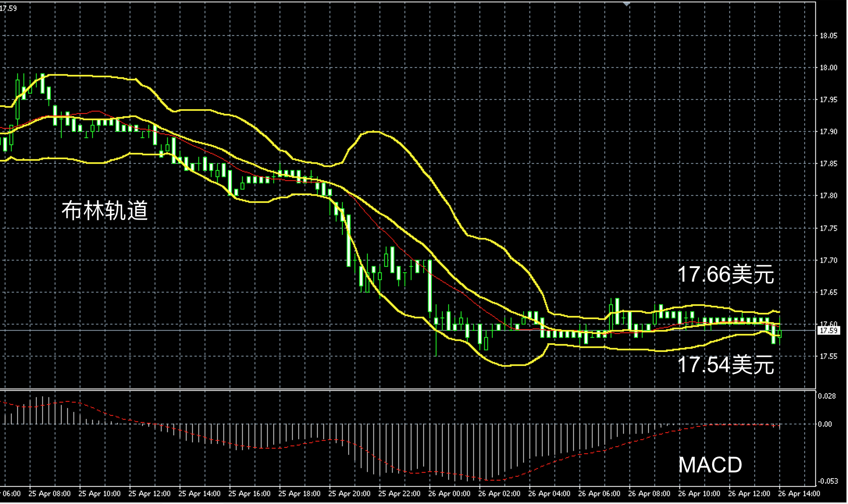The width and height of the screenshot is (848, 504).
Task: Click the 布林轨道 text label
Action: click(x=105, y=211)
